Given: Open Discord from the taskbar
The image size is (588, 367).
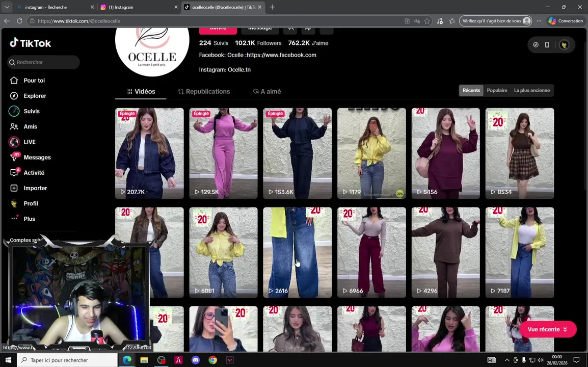Looking at the screenshot, I should tap(195, 360).
